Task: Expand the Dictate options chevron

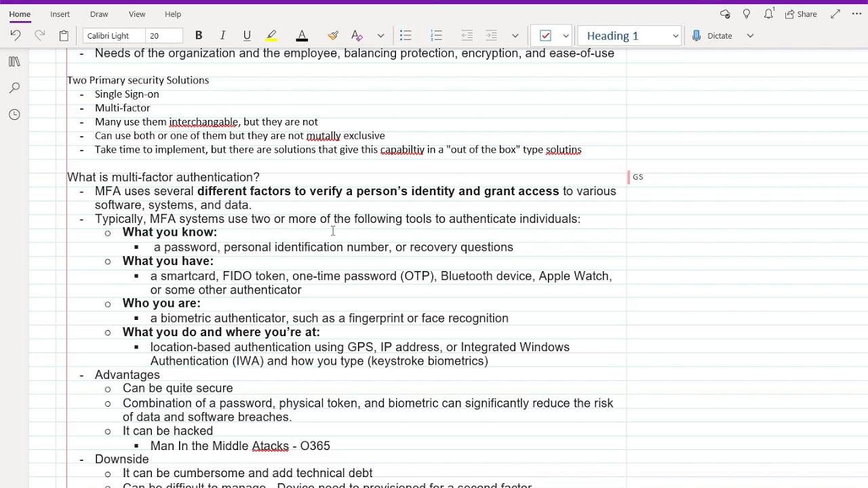Action: point(750,35)
